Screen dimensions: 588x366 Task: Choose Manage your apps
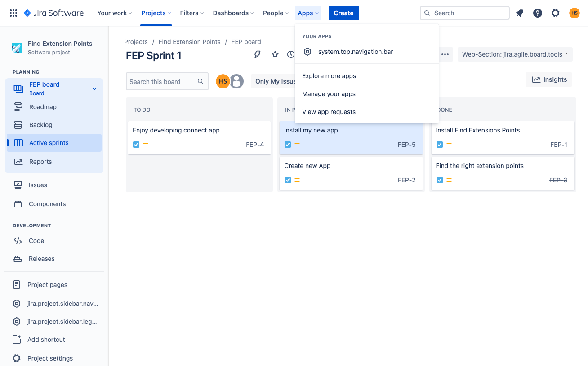coord(367,94)
